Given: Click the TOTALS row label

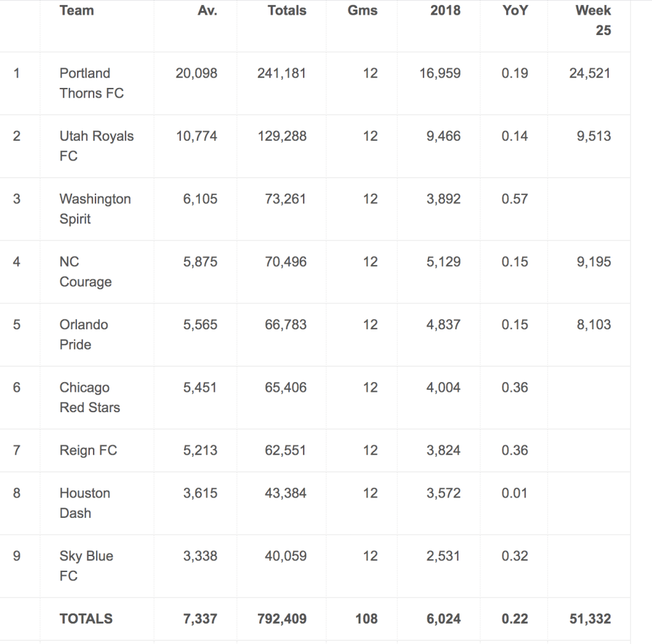Looking at the screenshot, I should pos(86,619).
